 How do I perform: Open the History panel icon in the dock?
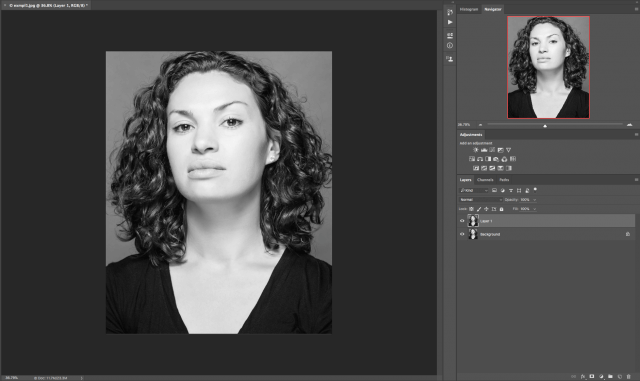coord(450,12)
